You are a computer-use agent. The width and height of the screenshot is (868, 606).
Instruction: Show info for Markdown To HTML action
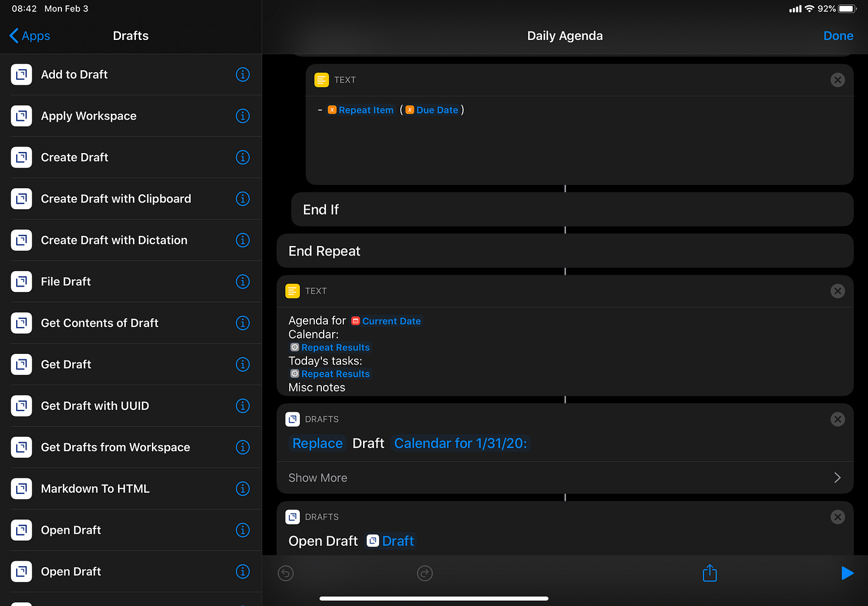(x=243, y=489)
